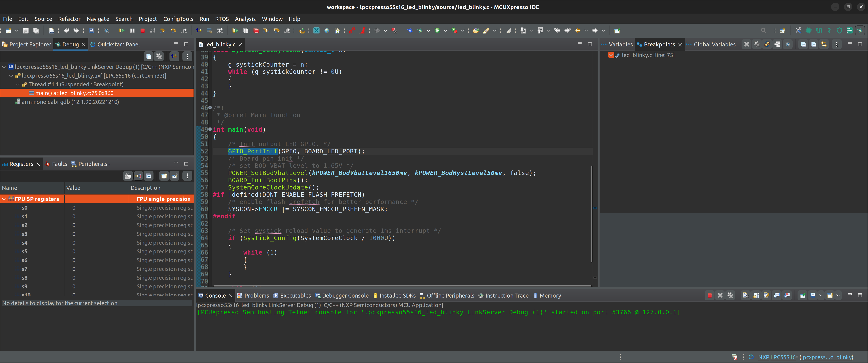The image size is (868, 363).
Task: Click the green Resume debug button
Action: click(122, 31)
